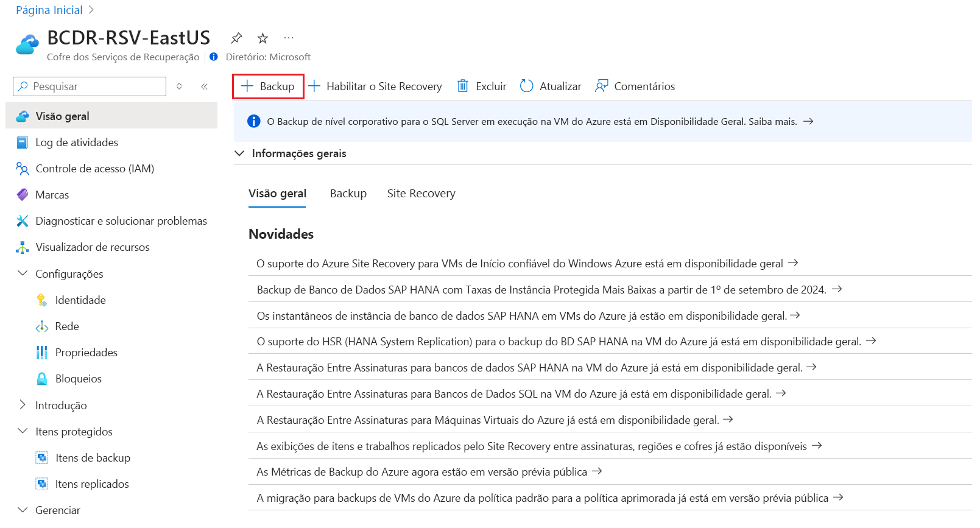
Task: Toggle the sidebar expand/collapse-all arrows
Action: click(x=180, y=86)
